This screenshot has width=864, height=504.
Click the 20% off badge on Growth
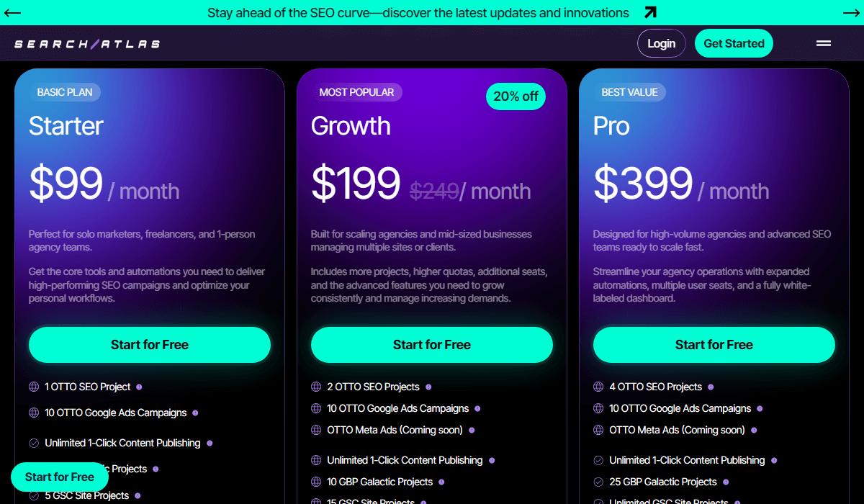coord(516,96)
